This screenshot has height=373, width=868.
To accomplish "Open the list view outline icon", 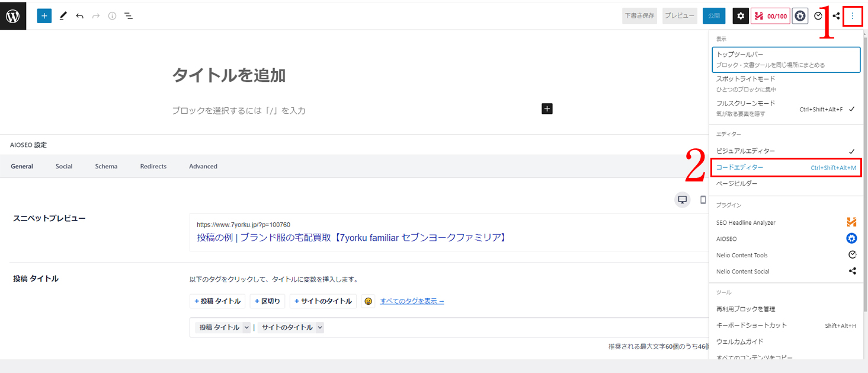I will click(129, 16).
